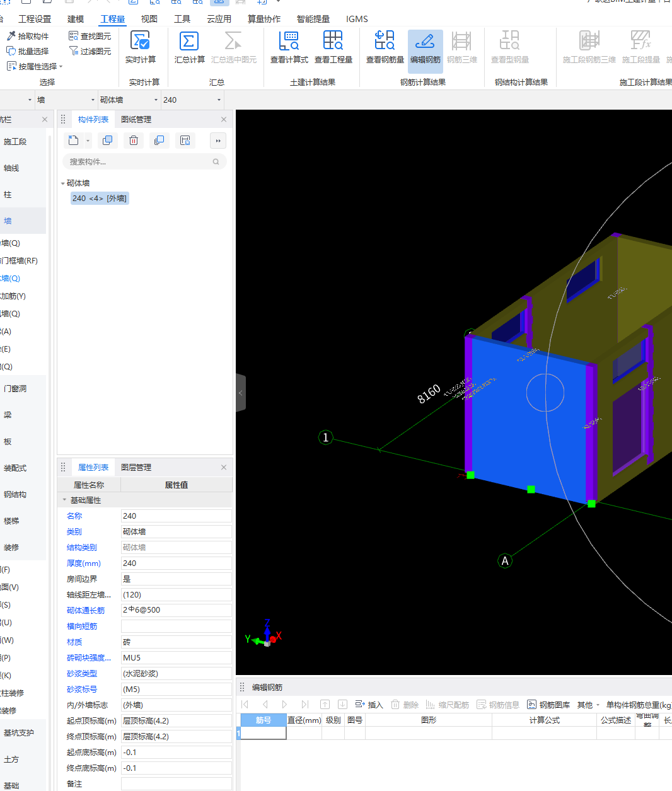Click the move rebar row up icon

point(325,705)
